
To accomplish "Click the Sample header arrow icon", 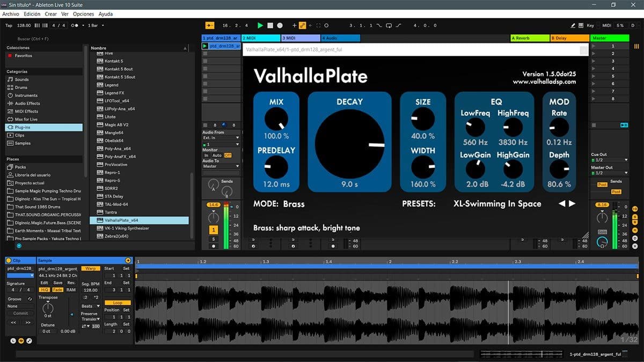I will tap(128, 260).
